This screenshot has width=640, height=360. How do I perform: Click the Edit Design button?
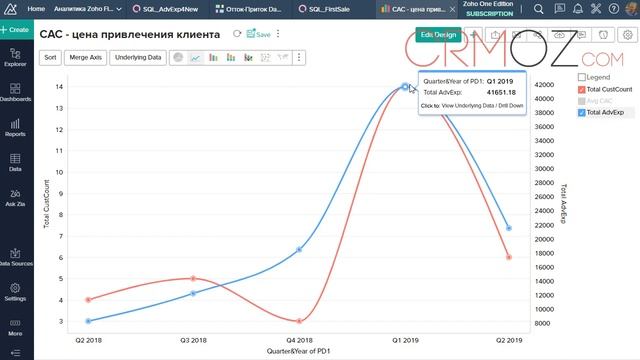(438, 35)
